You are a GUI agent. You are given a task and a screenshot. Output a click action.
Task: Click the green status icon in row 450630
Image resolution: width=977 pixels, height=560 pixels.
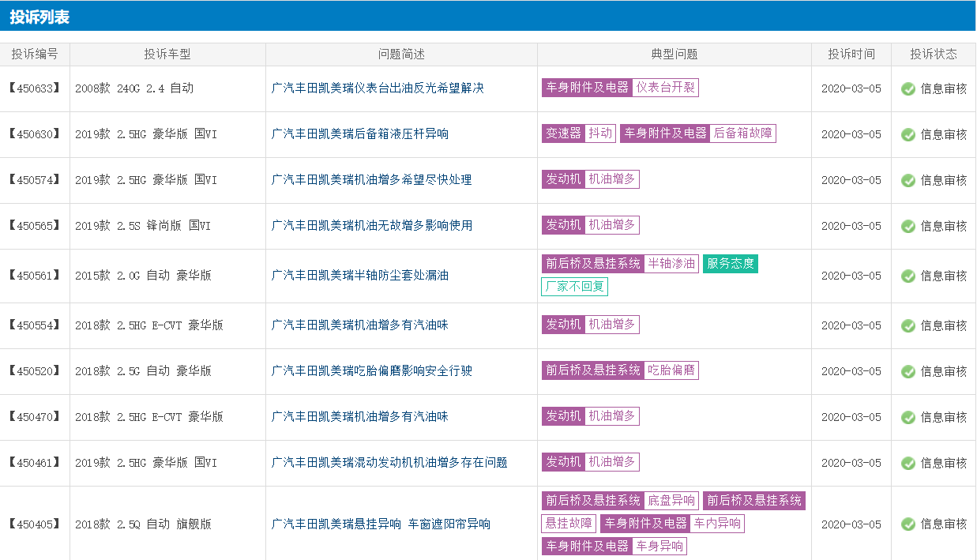(x=908, y=134)
